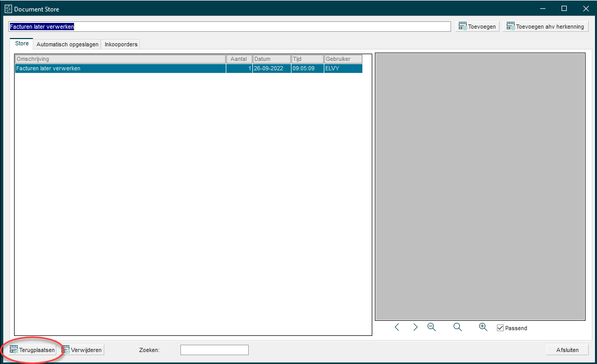The image size is (597, 364).
Task: Select the Store tab
Action: 22,44
